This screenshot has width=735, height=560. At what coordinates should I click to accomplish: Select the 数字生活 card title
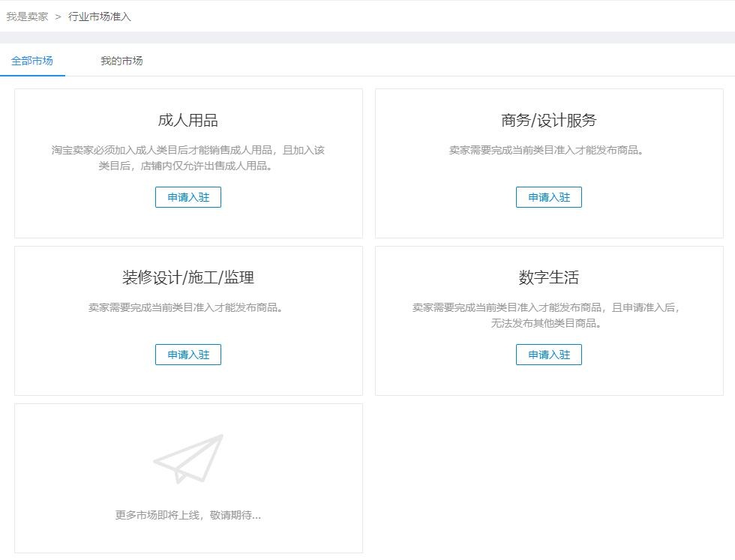549,277
